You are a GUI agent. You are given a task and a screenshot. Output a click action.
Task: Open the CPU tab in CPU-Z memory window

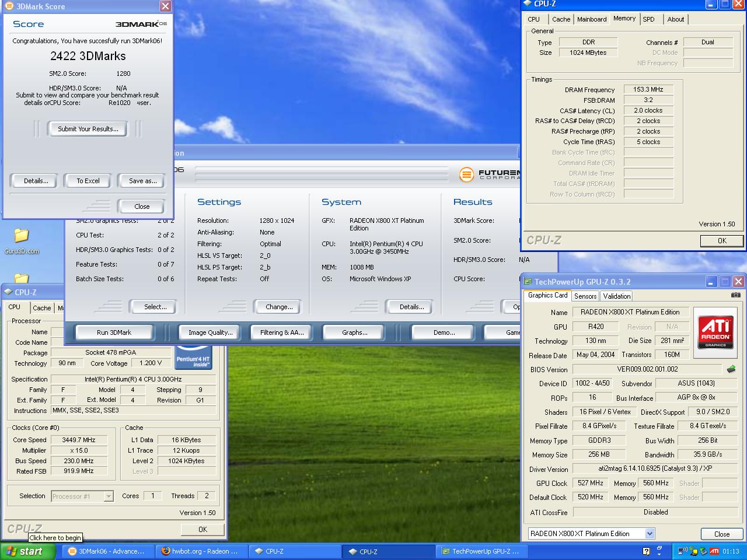[533, 19]
